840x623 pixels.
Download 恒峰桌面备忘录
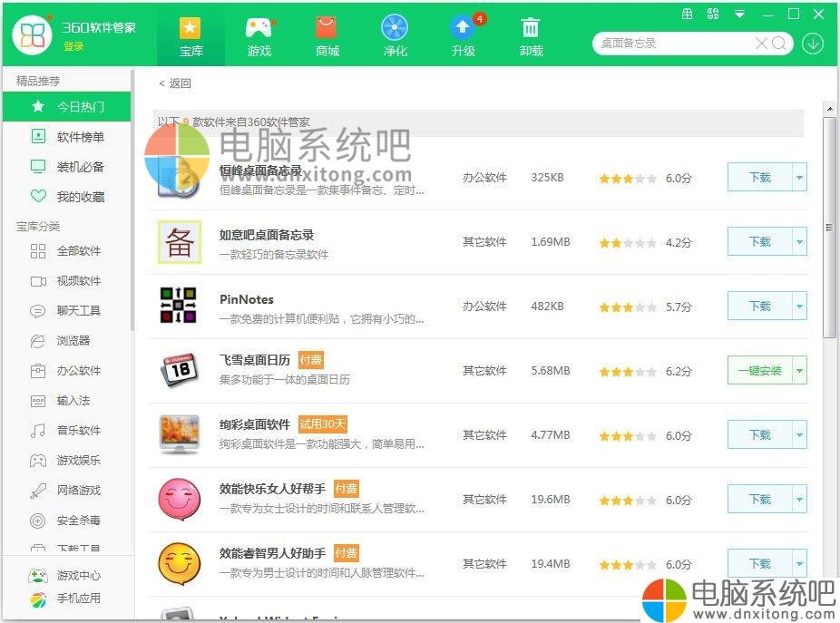(759, 178)
